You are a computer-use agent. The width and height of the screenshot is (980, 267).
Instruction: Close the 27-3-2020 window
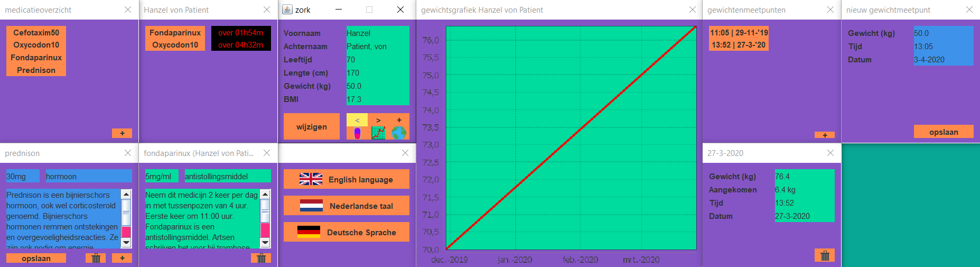(830, 153)
